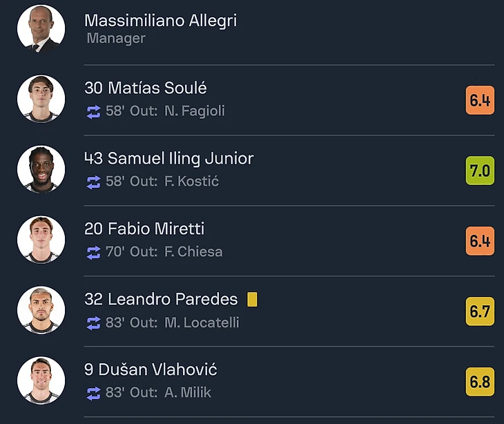The width and height of the screenshot is (504, 424).
Task: Click the 7.0 rating badge for Iling Junior
Action: coord(480,171)
